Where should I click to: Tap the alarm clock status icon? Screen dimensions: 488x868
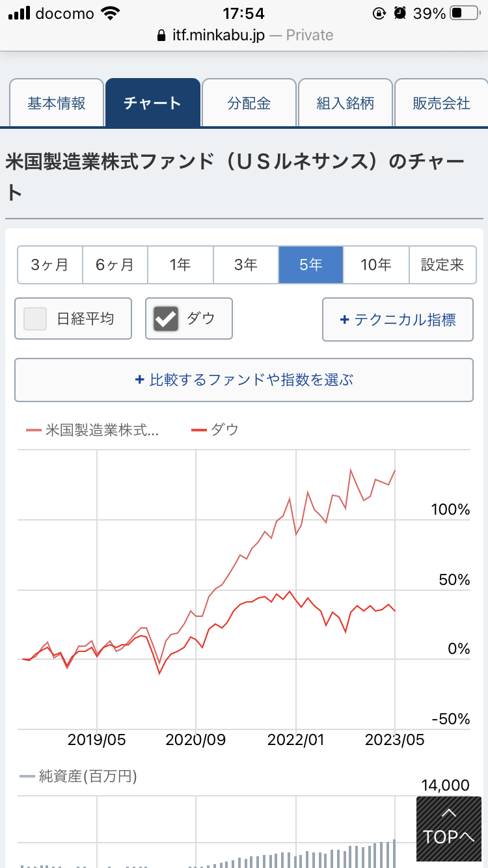(400, 13)
